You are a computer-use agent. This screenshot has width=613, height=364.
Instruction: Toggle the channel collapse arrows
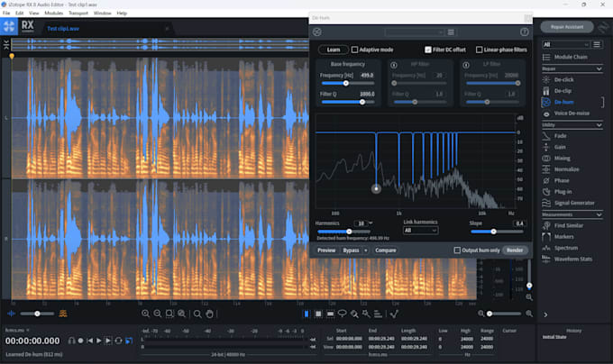(x=6, y=45)
